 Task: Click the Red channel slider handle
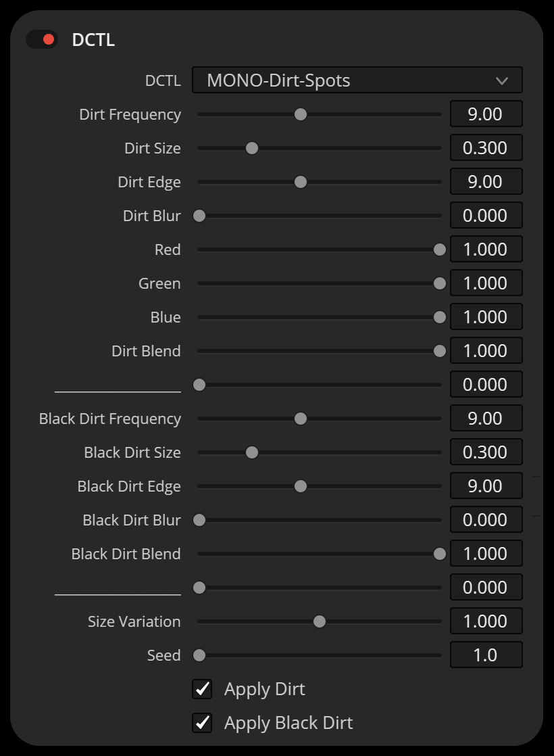coord(440,250)
